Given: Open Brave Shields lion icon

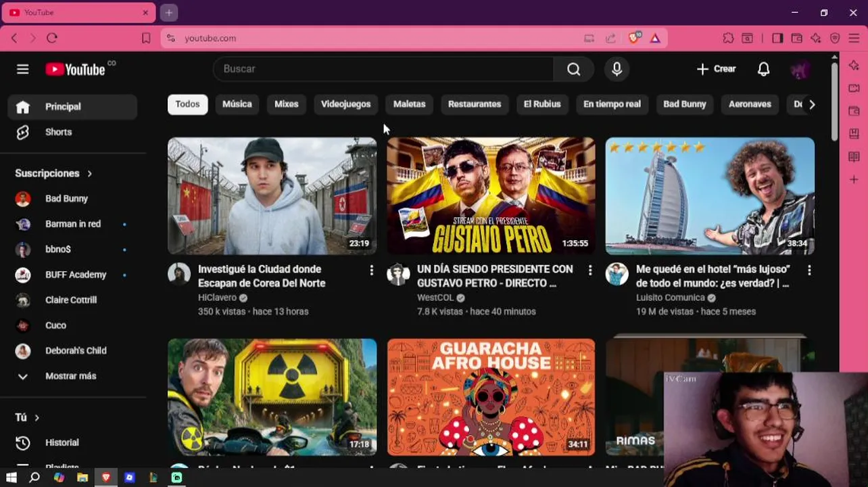Looking at the screenshot, I should tap(634, 39).
